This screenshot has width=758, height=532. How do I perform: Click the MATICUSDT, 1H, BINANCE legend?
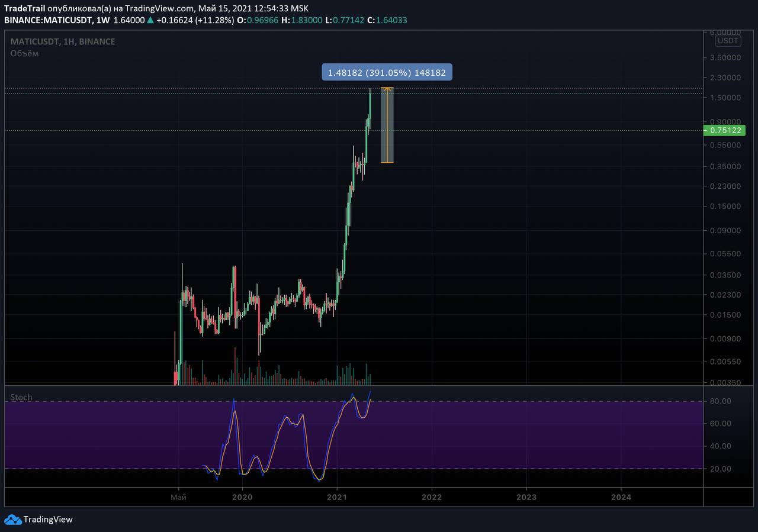[x=63, y=41]
